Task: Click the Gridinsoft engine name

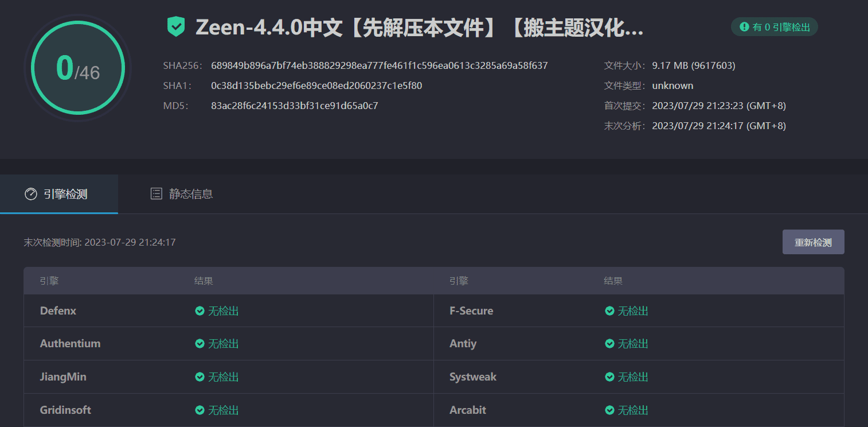Action: (x=65, y=410)
